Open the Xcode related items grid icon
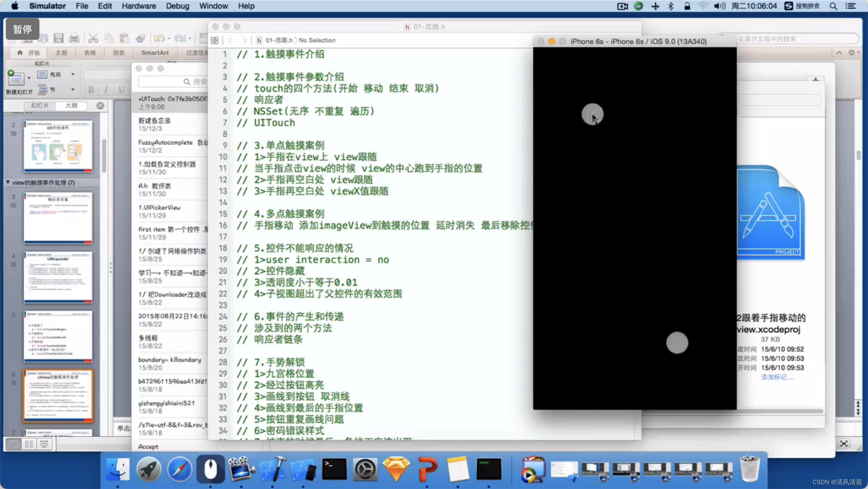This screenshot has height=489, width=868. 214,41
